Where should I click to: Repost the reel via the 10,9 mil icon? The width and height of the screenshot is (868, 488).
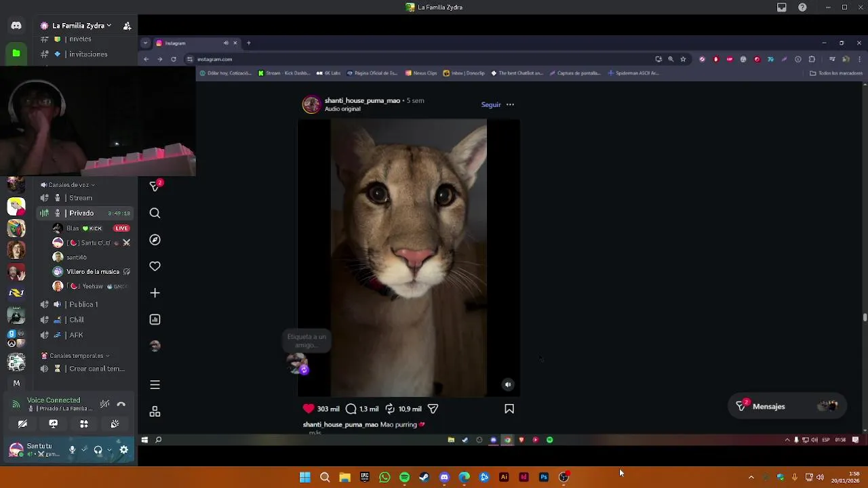tap(390, 409)
